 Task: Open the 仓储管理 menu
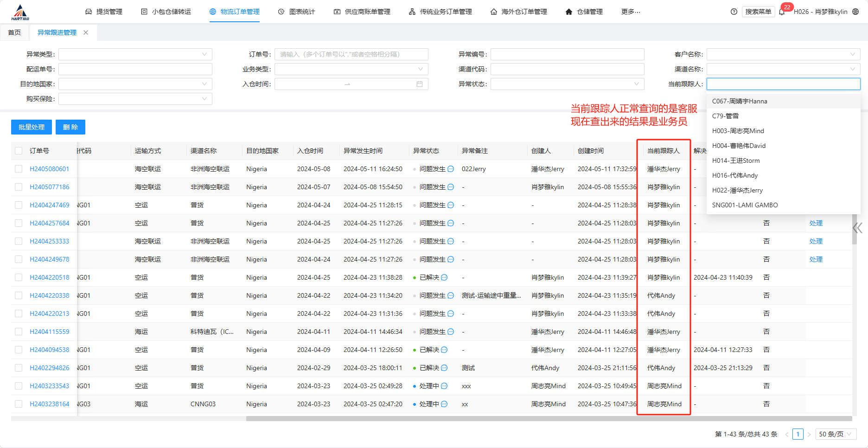tap(584, 12)
